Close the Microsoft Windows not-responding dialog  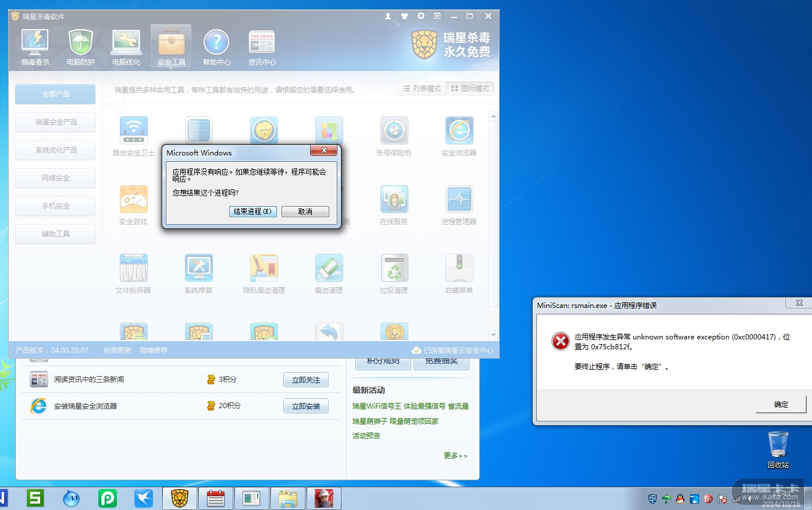tap(324, 151)
